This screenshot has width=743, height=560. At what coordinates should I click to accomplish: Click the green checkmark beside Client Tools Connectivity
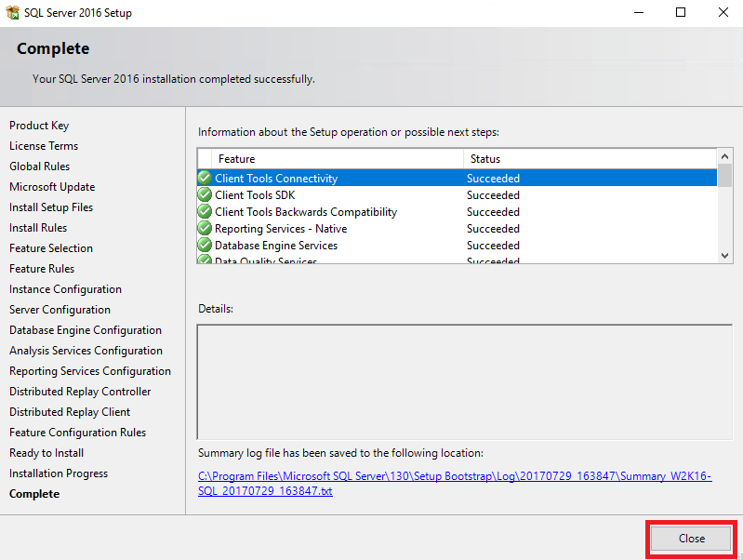205,178
